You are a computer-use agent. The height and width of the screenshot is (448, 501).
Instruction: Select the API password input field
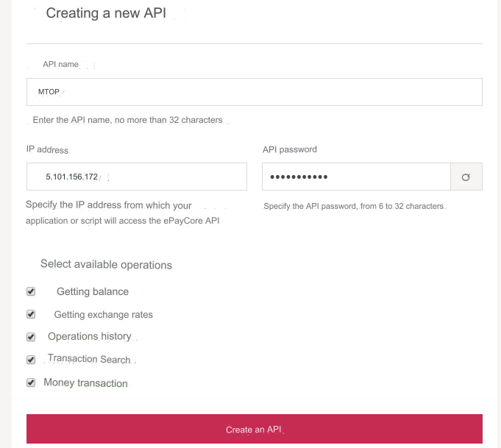click(356, 177)
